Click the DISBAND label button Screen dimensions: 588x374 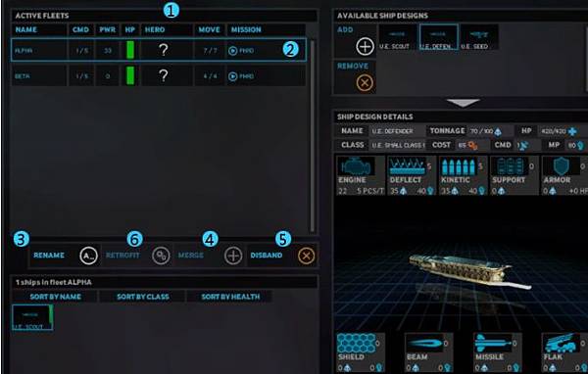267,256
